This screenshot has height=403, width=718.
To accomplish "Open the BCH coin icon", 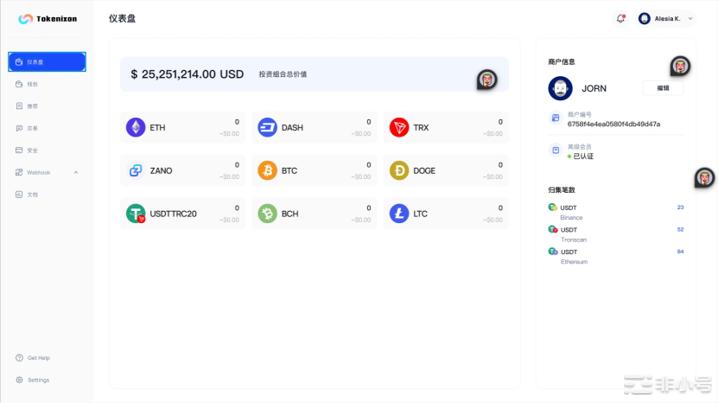I will pos(267,213).
